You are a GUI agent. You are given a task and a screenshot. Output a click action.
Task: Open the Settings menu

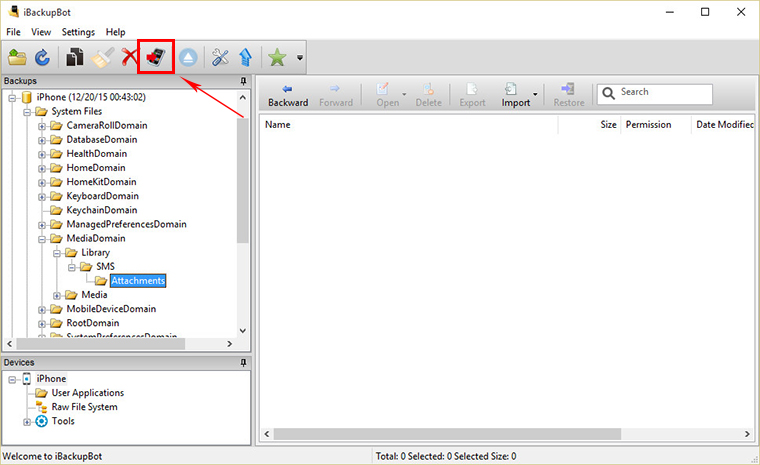tap(78, 32)
